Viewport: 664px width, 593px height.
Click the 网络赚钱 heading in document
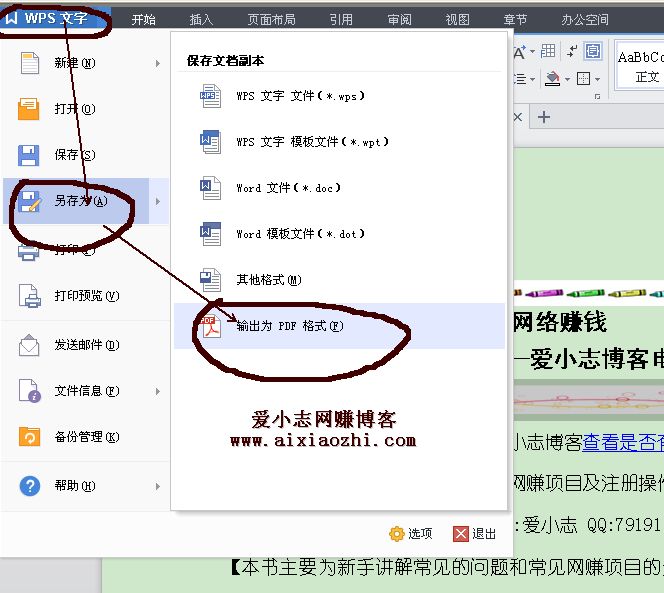point(560,322)
